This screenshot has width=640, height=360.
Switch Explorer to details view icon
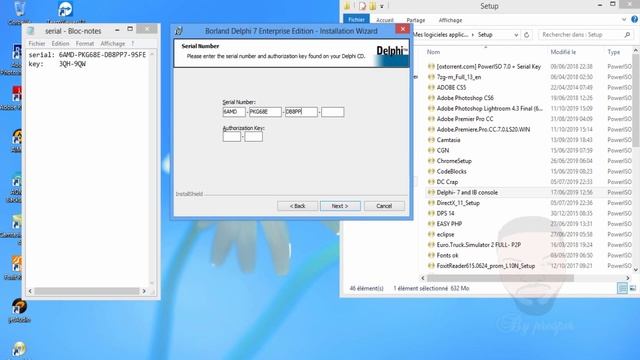tap(622, 289)
